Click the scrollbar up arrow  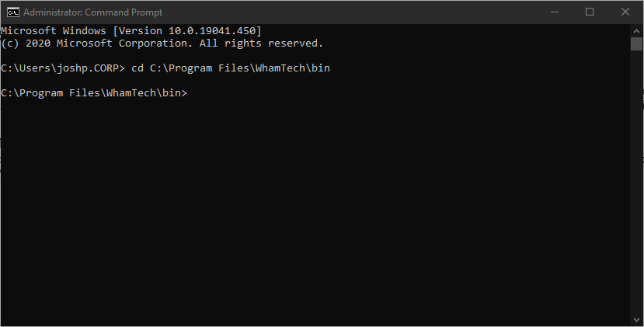click(x=636, y=30)
